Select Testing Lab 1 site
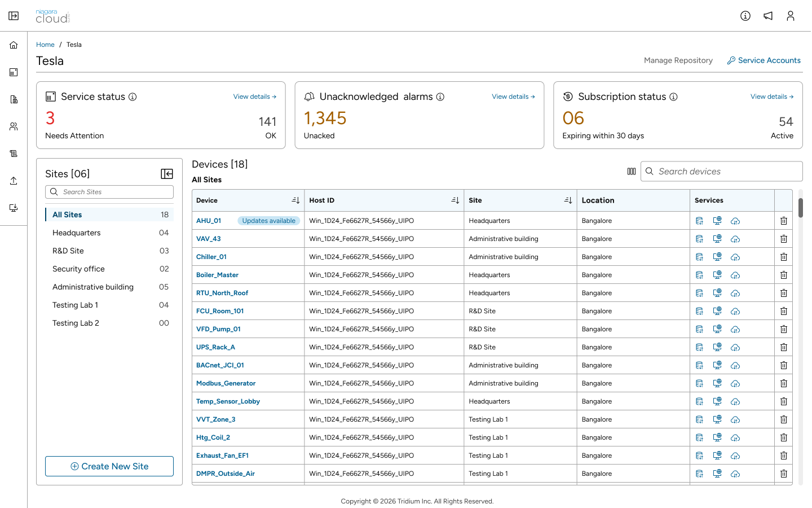This screenshot has width=812, height=508. (109, 305)
